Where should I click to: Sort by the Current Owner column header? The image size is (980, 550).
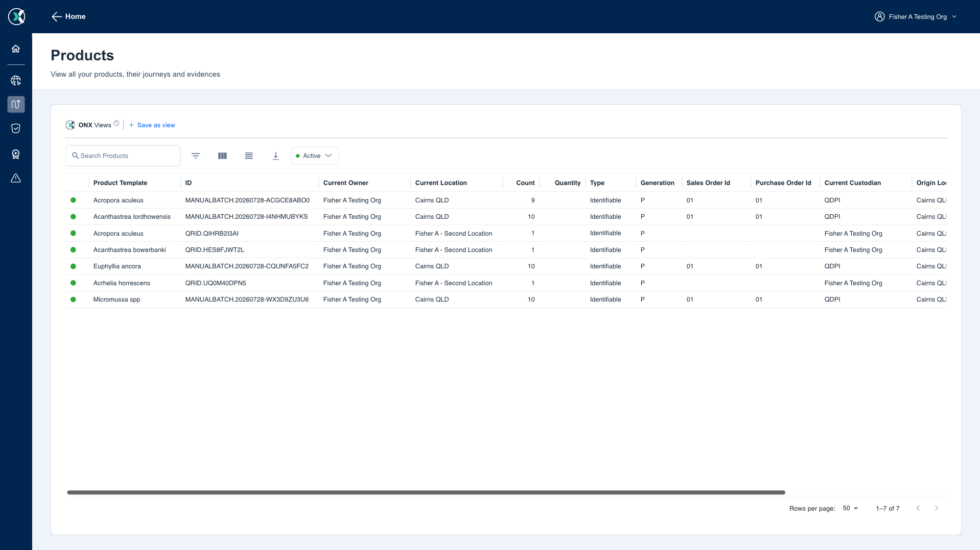point(346,183)
